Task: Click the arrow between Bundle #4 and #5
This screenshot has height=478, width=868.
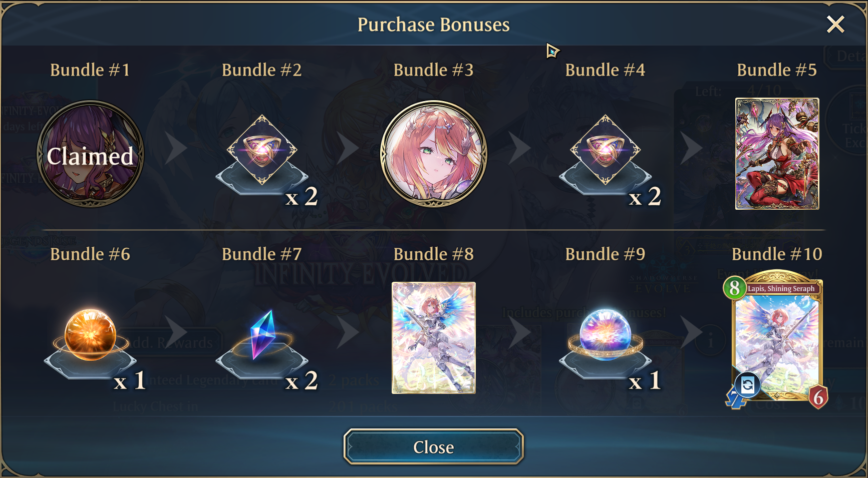Action: pos(691,148)
